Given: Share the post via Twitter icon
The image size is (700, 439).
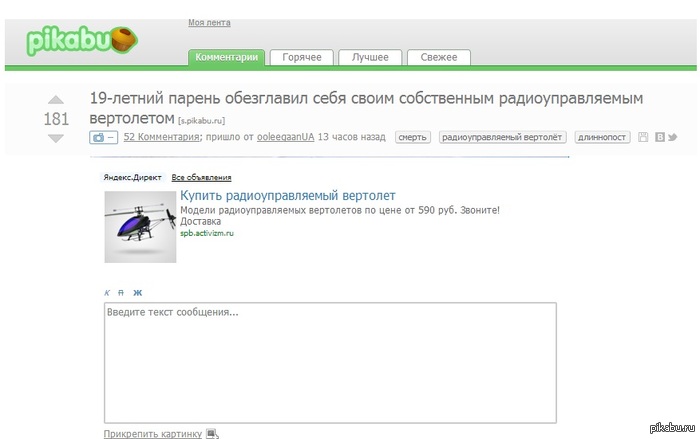Looking at the screenshot, I should [672, 137].
